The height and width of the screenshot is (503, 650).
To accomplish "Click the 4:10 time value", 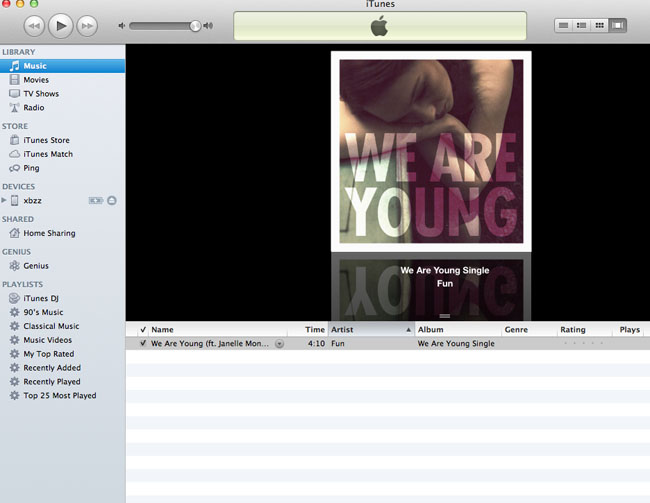I will 316,343.
